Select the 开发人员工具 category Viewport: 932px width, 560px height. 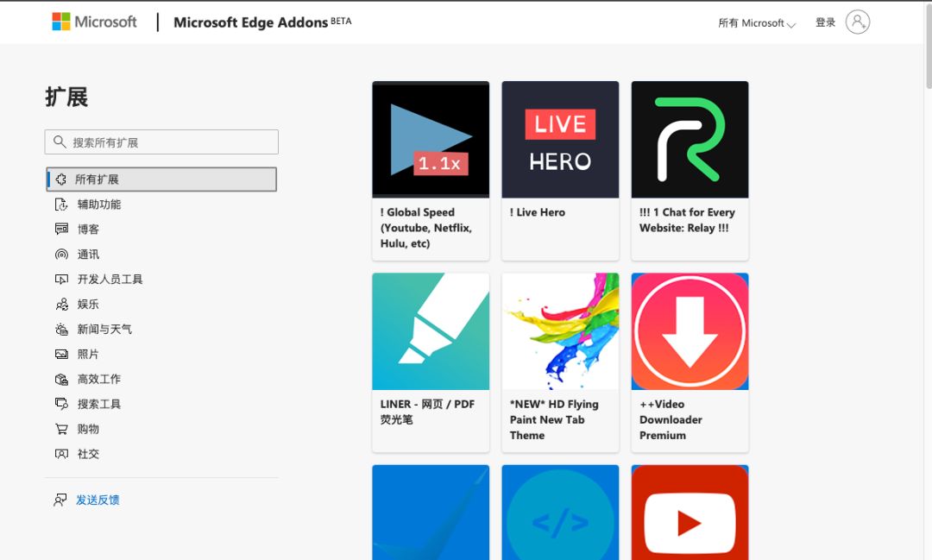pyautogui.click(x=110, y=280)
